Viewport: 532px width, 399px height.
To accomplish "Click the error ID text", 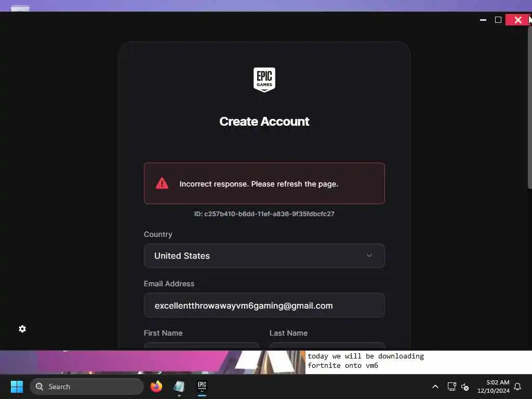I will click(x=264, y=214).
